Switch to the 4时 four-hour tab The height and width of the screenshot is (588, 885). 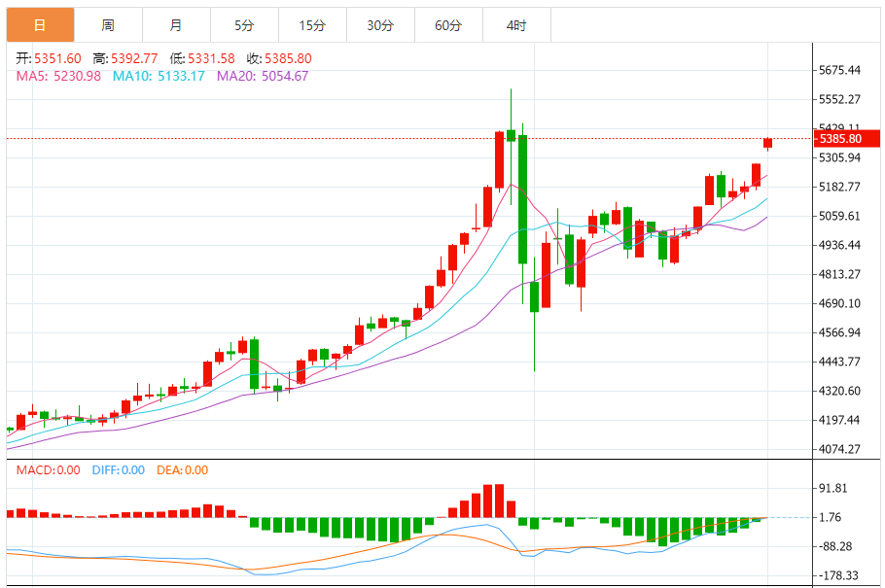tap(516, 25)
